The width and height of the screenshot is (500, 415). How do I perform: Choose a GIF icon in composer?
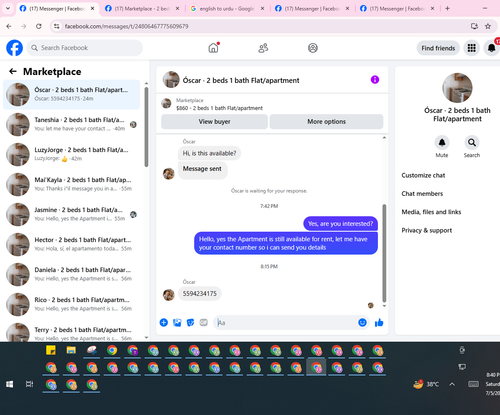[x=204, y=322]
